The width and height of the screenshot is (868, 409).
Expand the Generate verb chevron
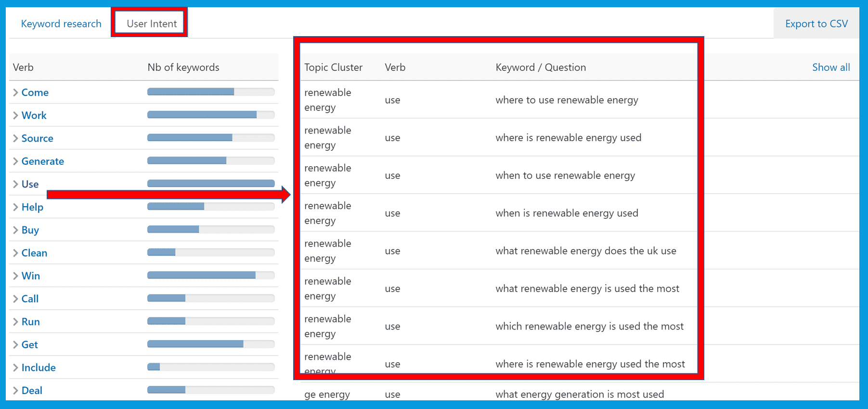15,161
